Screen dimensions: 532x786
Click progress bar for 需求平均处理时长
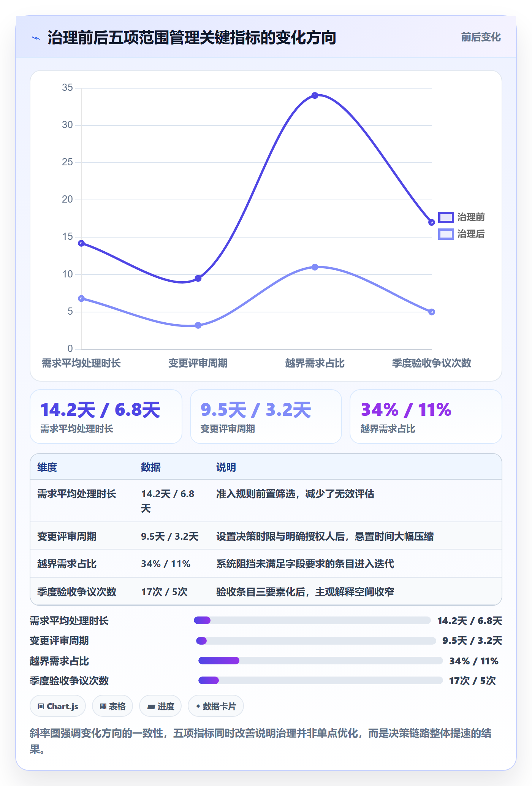click(x=312, y=620)
